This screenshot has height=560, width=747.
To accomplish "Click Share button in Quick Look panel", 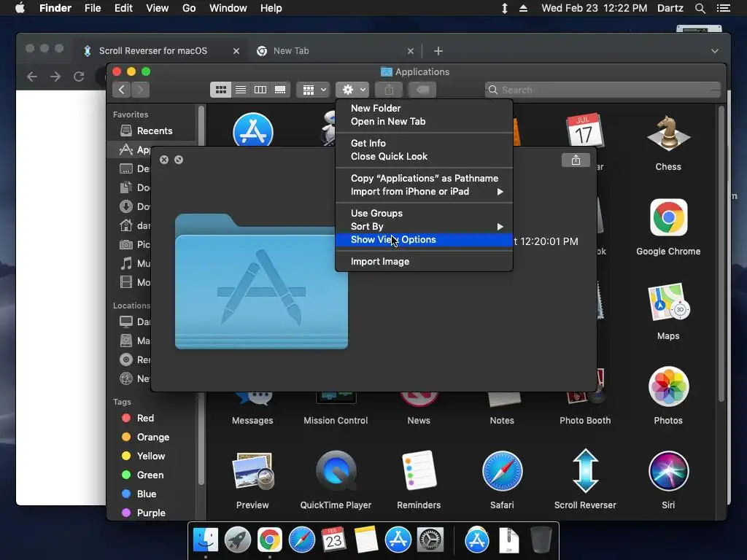I will tap(576, 160).
